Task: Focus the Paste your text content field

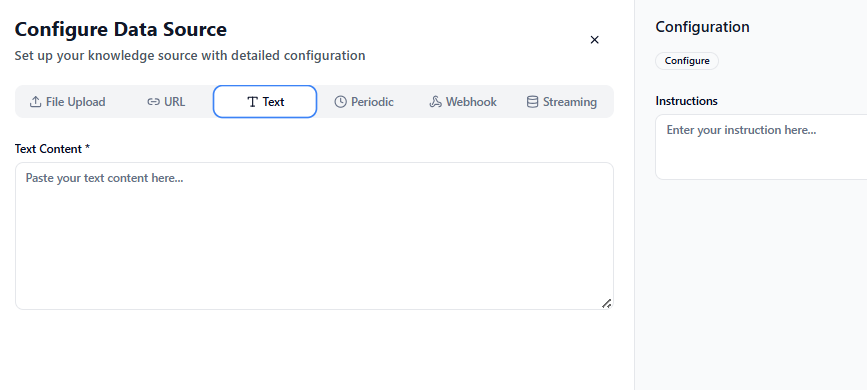Action: tap(314, 236)
